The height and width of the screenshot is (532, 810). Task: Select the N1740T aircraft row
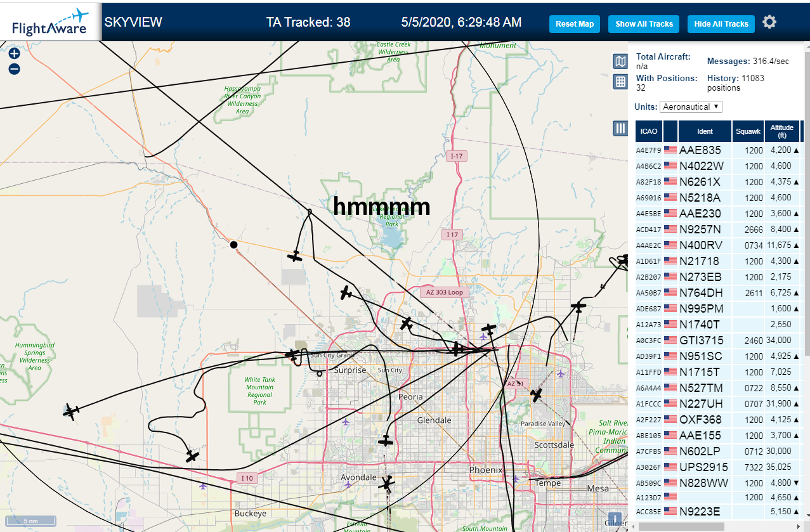720,325
